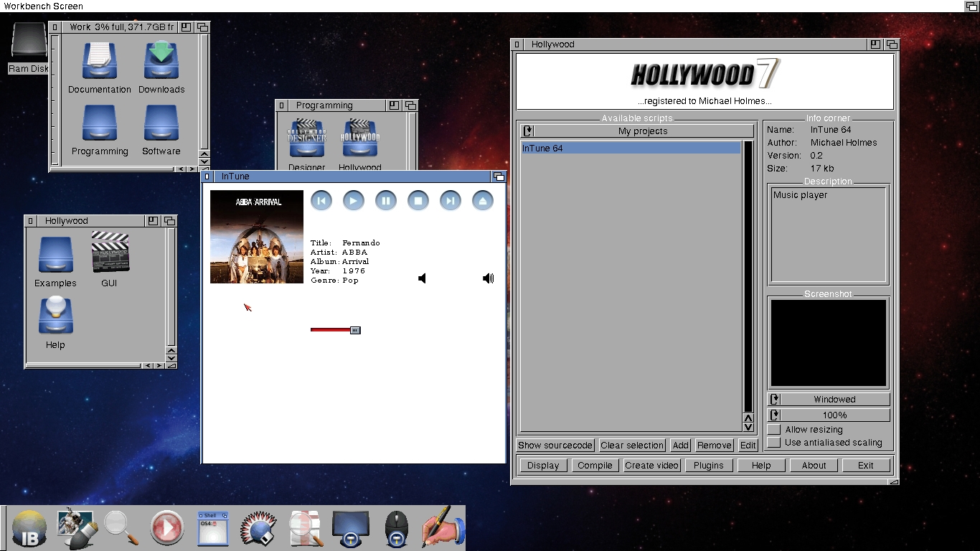This screenshot has height=551, width=980.
Task: Click up arrow of Hollywood scripts list scrollbar
Action: point(748,418)
